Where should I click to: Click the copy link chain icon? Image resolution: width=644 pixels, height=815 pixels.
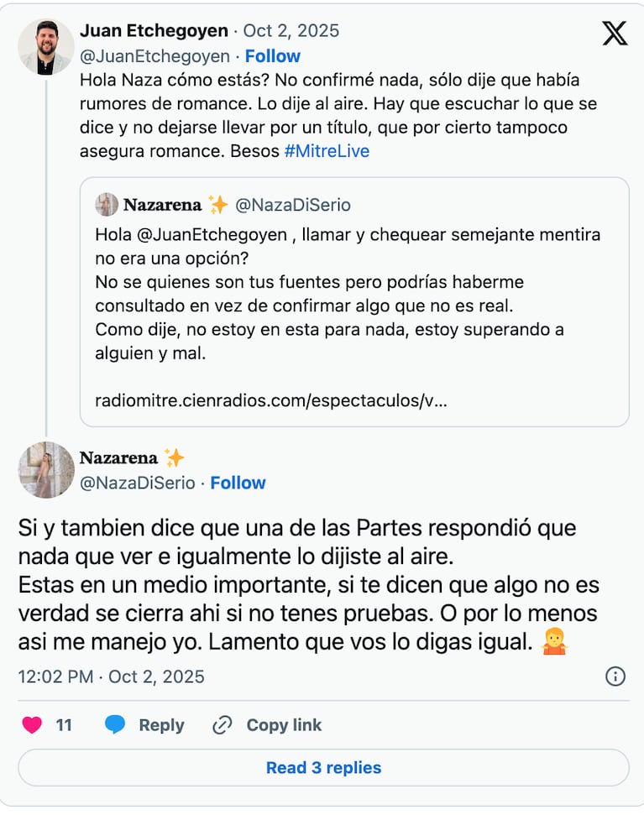point(223,725)
